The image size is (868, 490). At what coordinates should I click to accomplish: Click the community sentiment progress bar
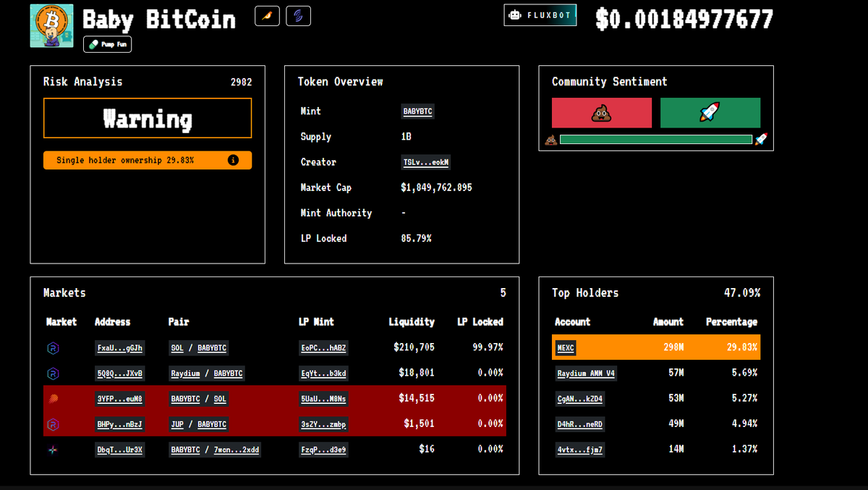tap(656, 139)
